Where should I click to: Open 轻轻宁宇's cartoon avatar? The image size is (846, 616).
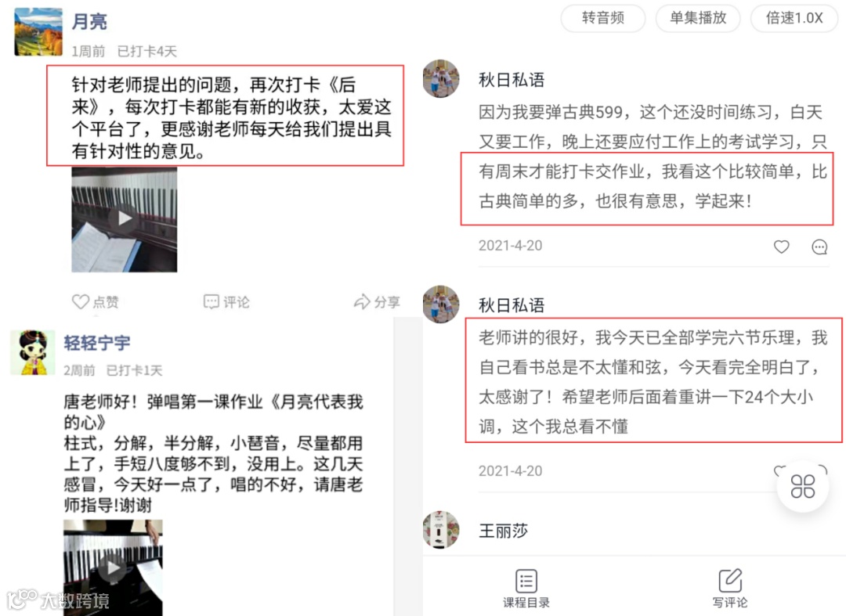pos(32,352)
